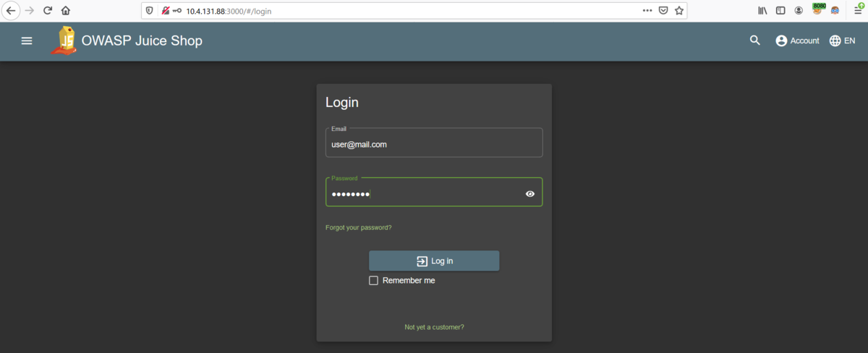
Task: Open the product search magnifier
Action: coord(755,41)
